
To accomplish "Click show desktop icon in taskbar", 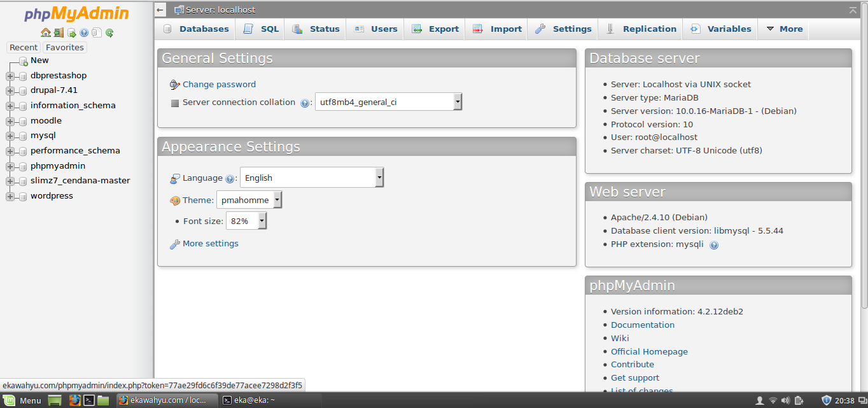I will [55, 400].
